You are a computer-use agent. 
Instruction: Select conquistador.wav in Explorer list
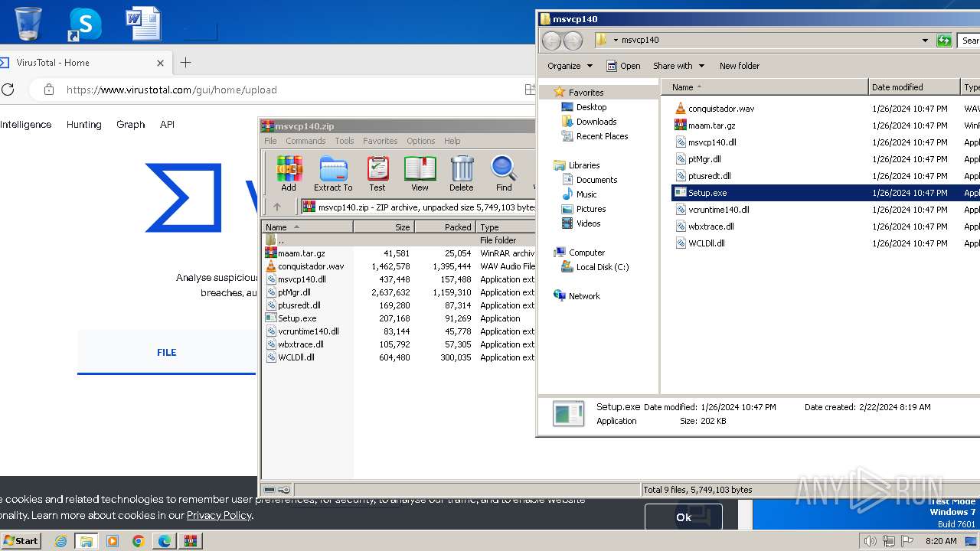click(x=721, y=109)
